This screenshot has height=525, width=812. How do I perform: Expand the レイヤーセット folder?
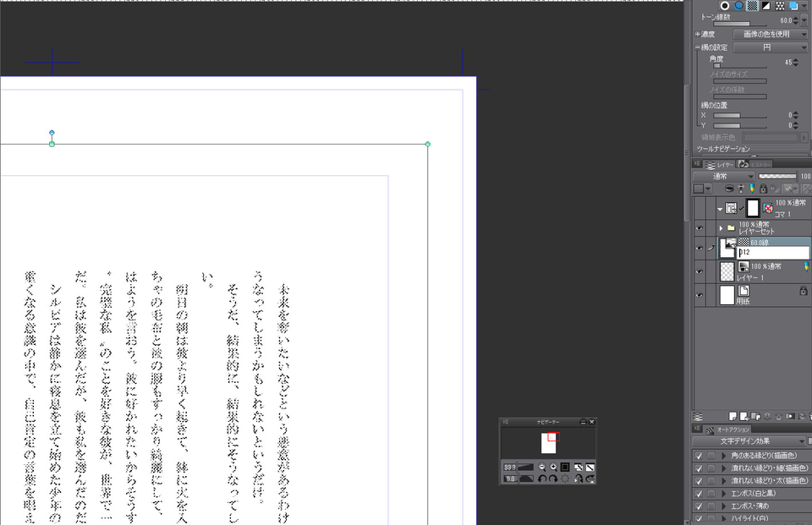(721, 228)
